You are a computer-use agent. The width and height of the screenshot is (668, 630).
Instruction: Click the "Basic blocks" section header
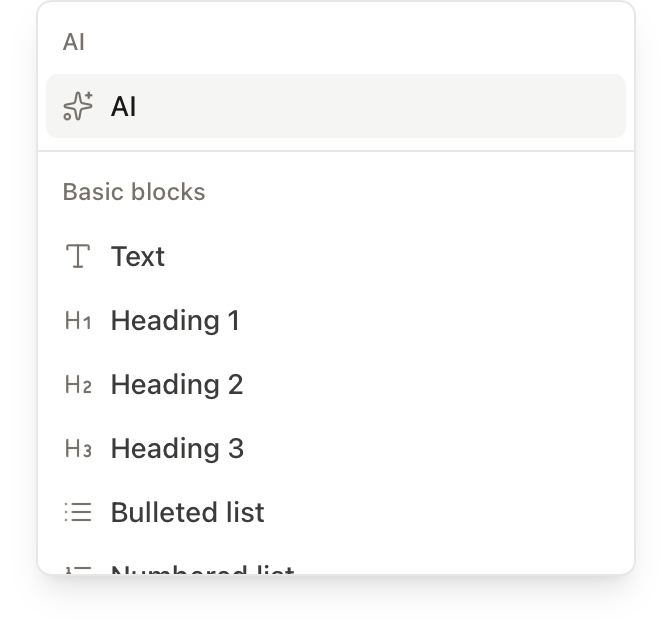click(134, 192)
